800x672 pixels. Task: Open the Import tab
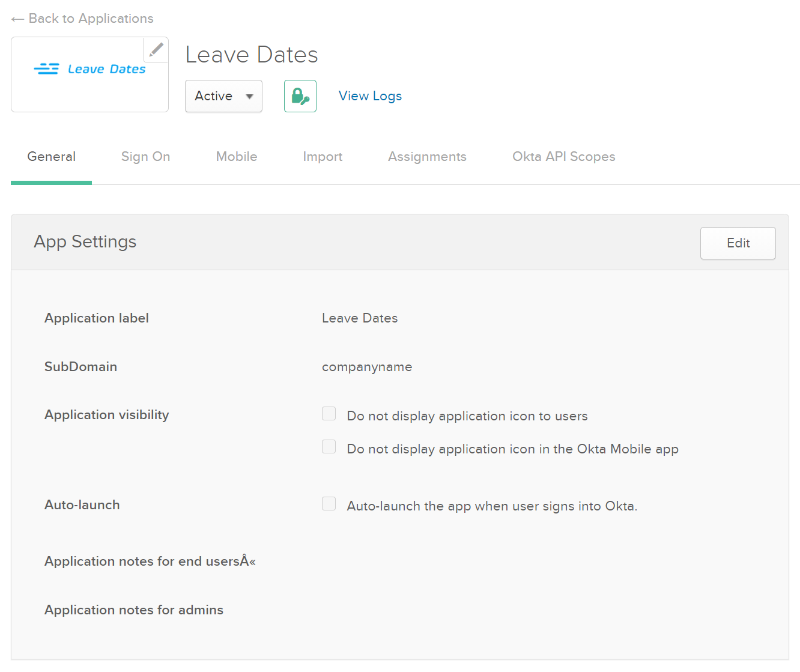pyautogui.click(x=323, y=157)
